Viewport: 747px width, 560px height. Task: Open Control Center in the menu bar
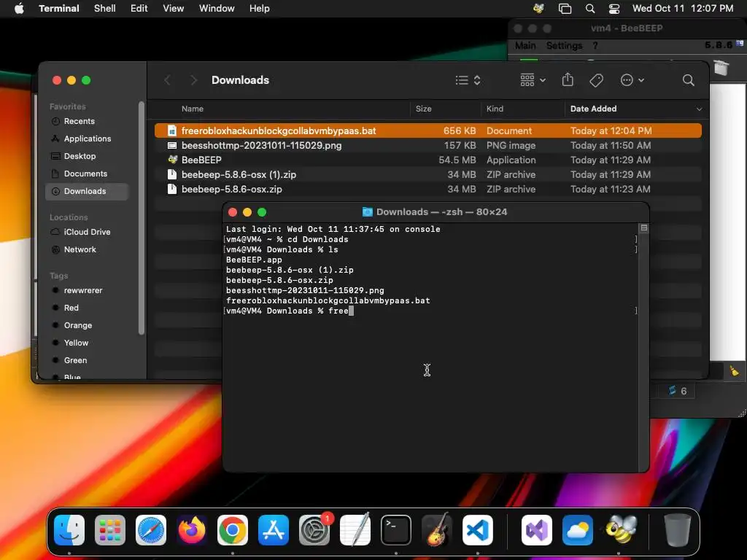[x=614, y=9]
